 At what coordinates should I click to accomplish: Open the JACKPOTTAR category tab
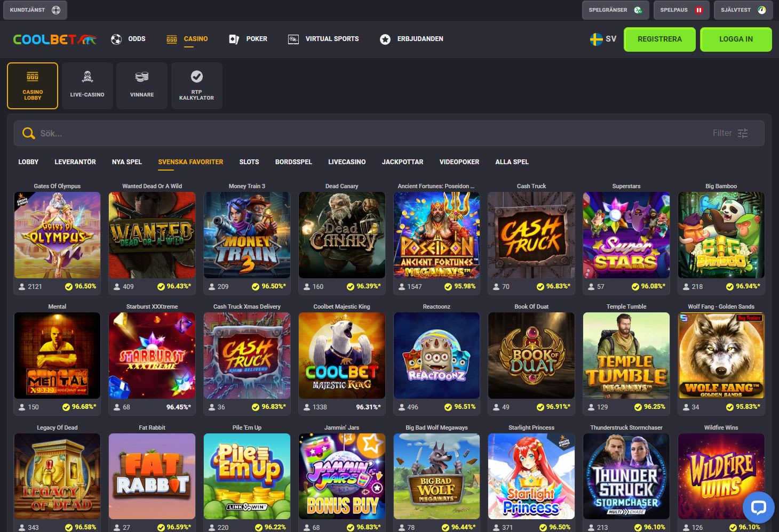402,162
